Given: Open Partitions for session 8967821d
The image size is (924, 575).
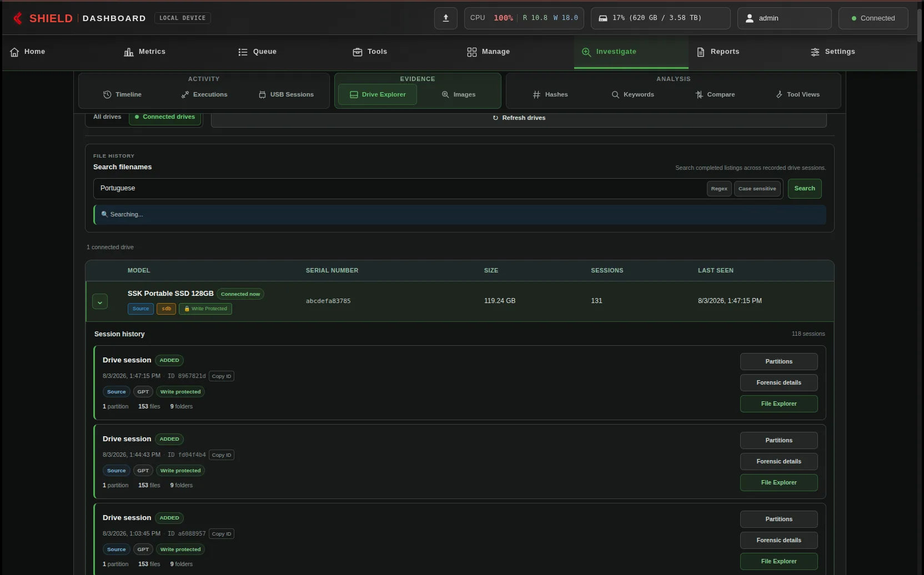Looking at the screenshot, I should click(x=779, y=362).
